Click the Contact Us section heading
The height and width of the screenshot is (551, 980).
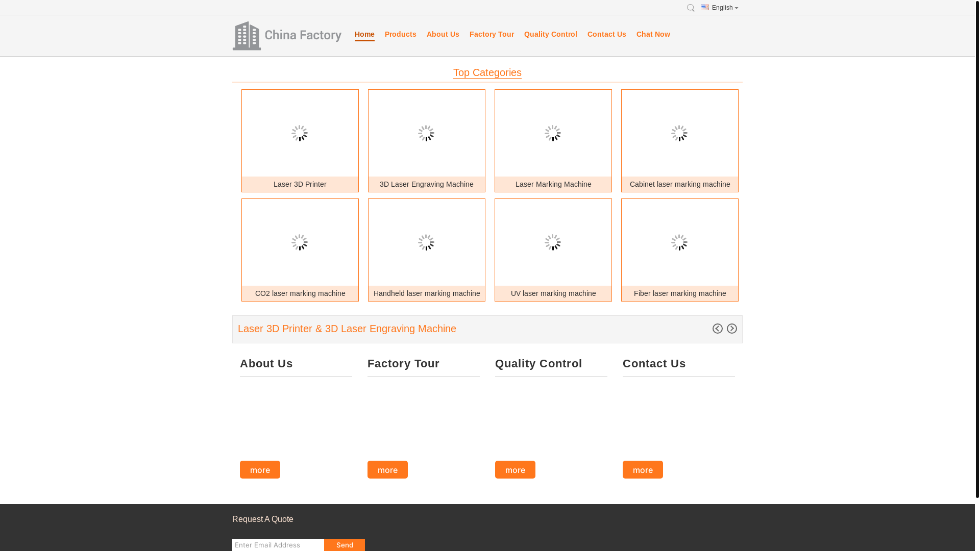click(654, 363)
